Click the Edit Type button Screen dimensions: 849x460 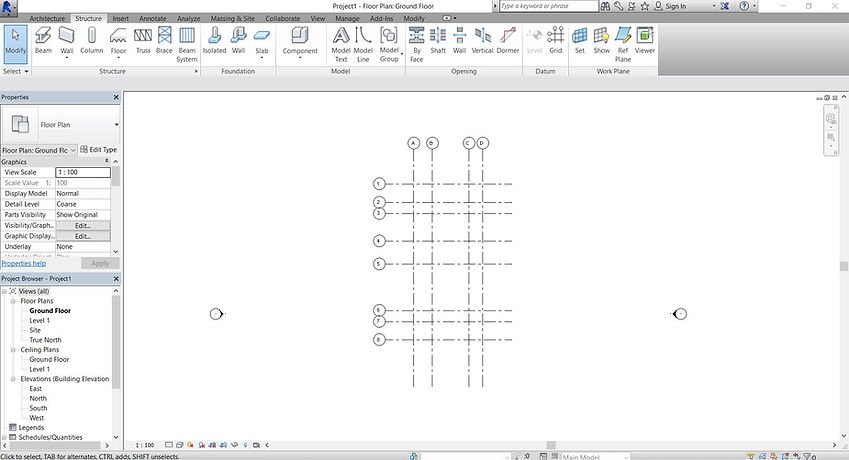tap(99, 149)
